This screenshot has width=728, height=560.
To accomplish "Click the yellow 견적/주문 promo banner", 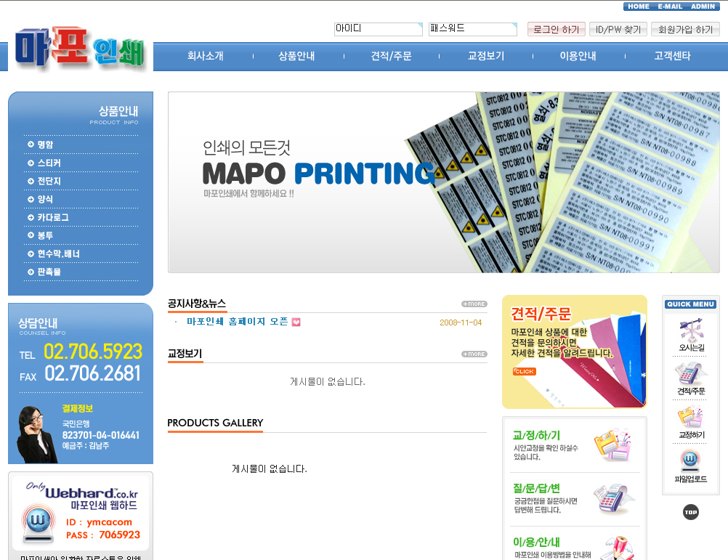I will [x=575, y=352].
